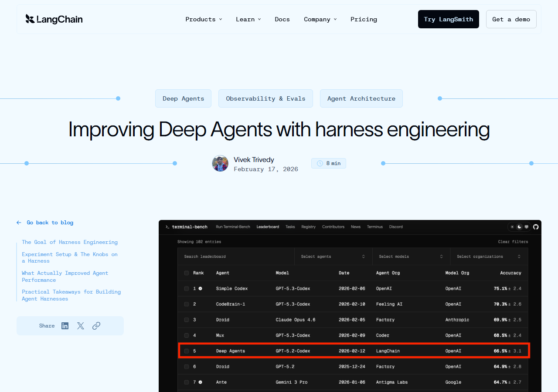
Task: Select News in the terminal-bench nav
Action: tap(356, 227)
